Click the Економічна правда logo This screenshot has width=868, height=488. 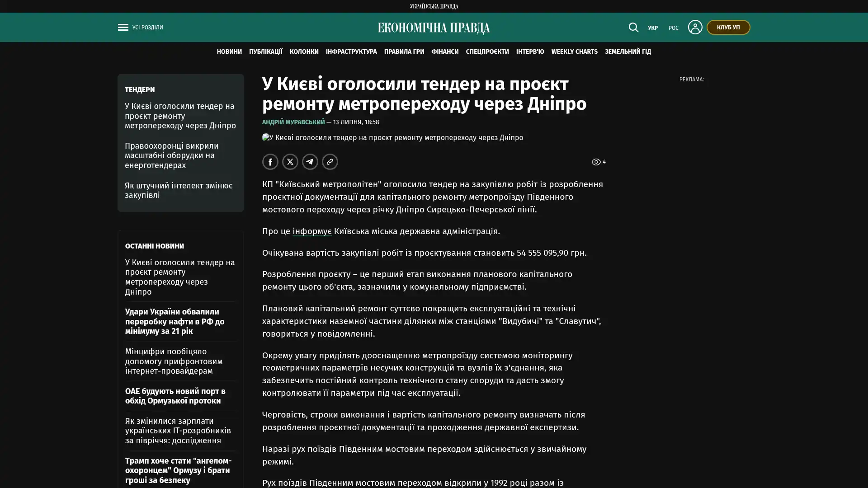pyautogui.click(x=434, y=28)
